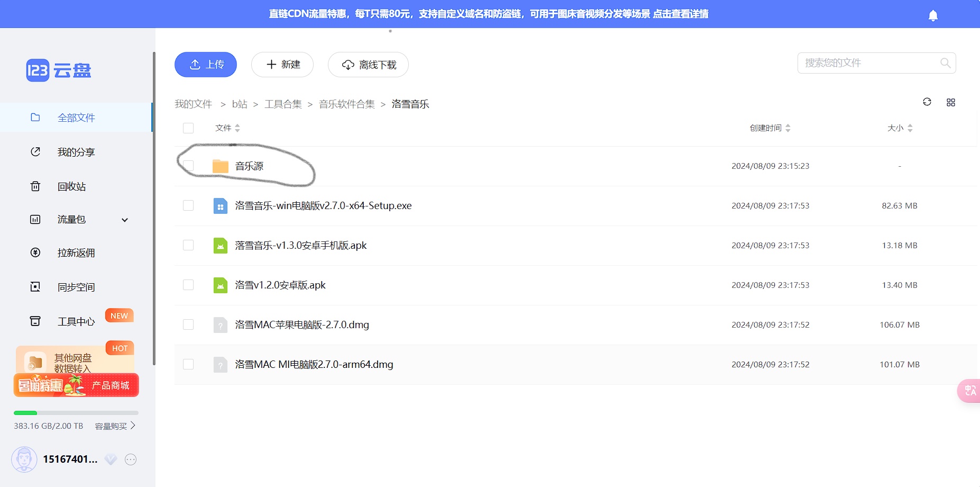Click the unknown file icon for 洛雪MAC苹果电脑版-2.7.0.dmg
980x487 pixels.
221,325
